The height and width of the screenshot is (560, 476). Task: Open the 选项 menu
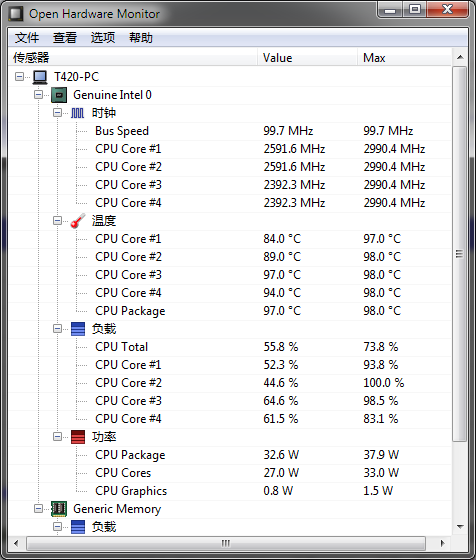pos(103,38)
